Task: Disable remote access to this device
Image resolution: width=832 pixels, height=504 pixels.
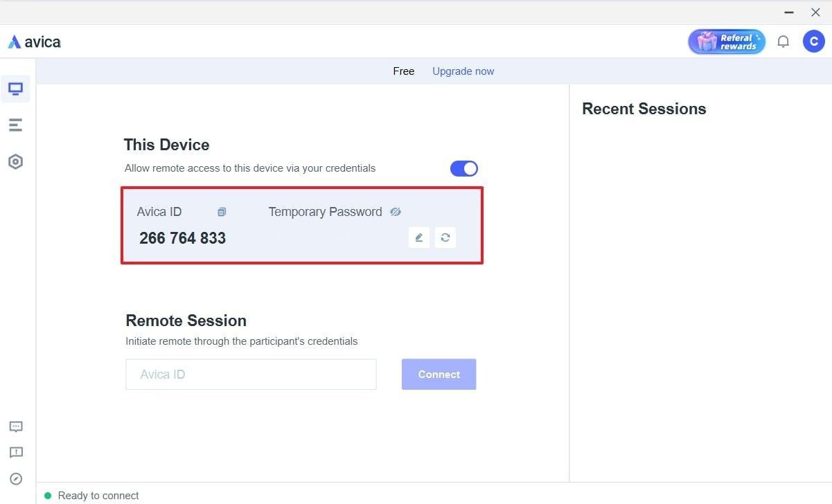Action: point(464,168)
